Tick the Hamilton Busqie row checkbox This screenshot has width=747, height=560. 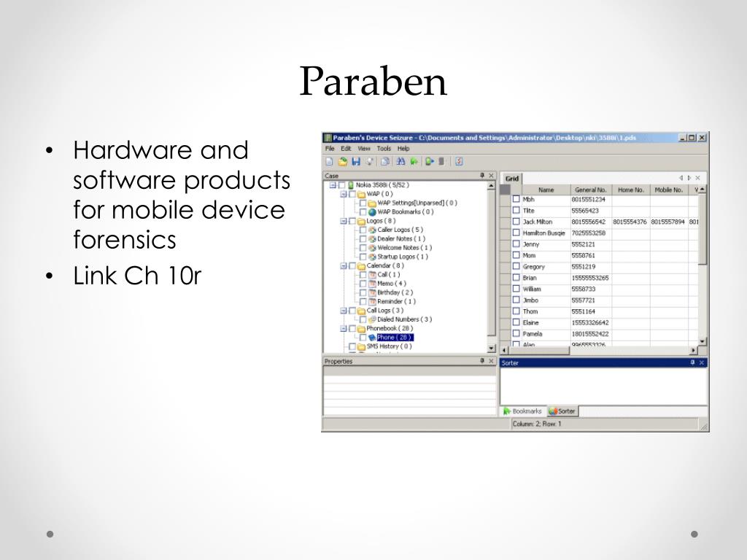(x=516, y=233)
